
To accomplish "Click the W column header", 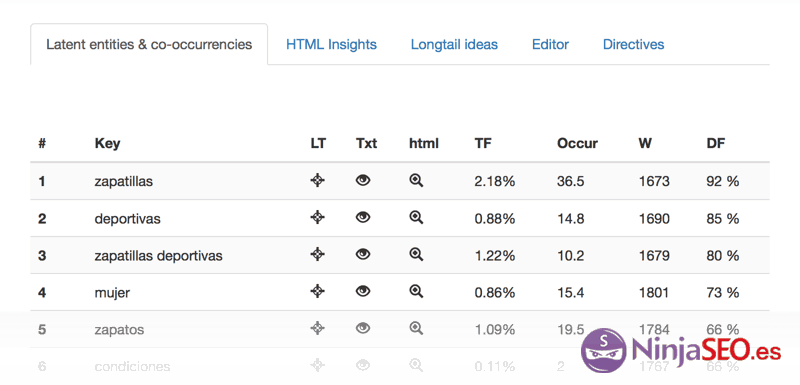I will 645,144.
